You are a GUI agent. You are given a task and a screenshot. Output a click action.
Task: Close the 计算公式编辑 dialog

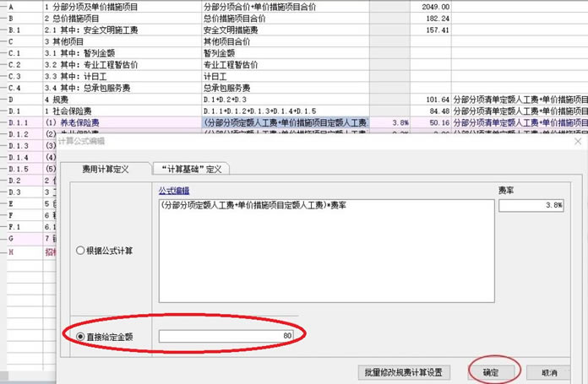[578, 141]
